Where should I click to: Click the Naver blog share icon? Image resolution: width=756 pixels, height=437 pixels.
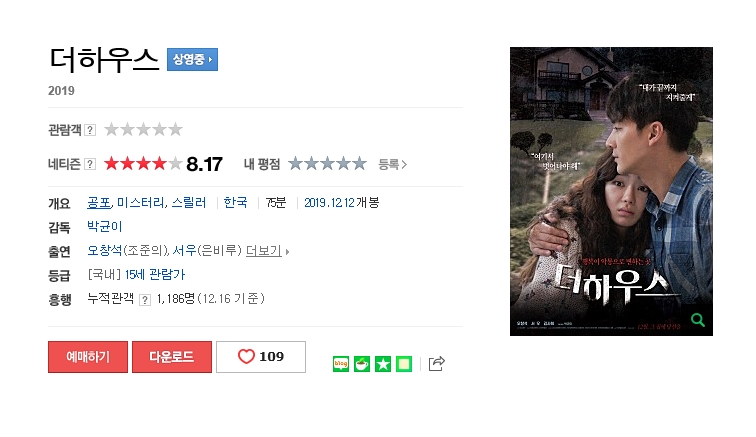(x=341, y=364)
